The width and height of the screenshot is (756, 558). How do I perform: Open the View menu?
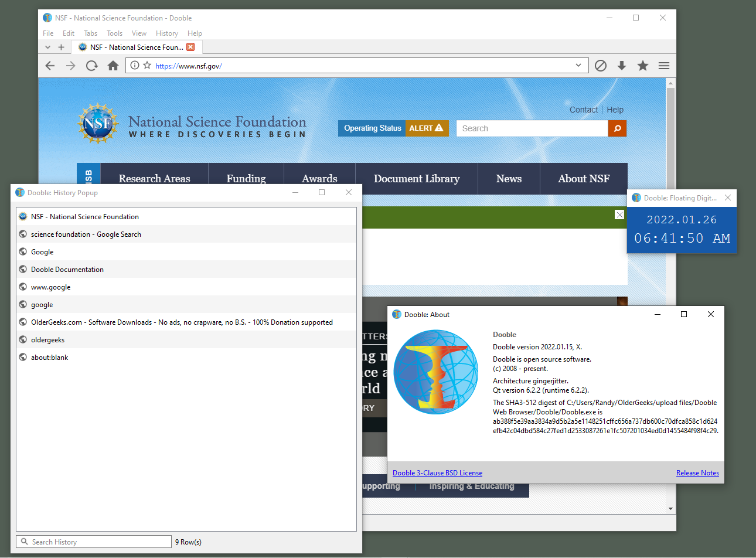point(139,33)
